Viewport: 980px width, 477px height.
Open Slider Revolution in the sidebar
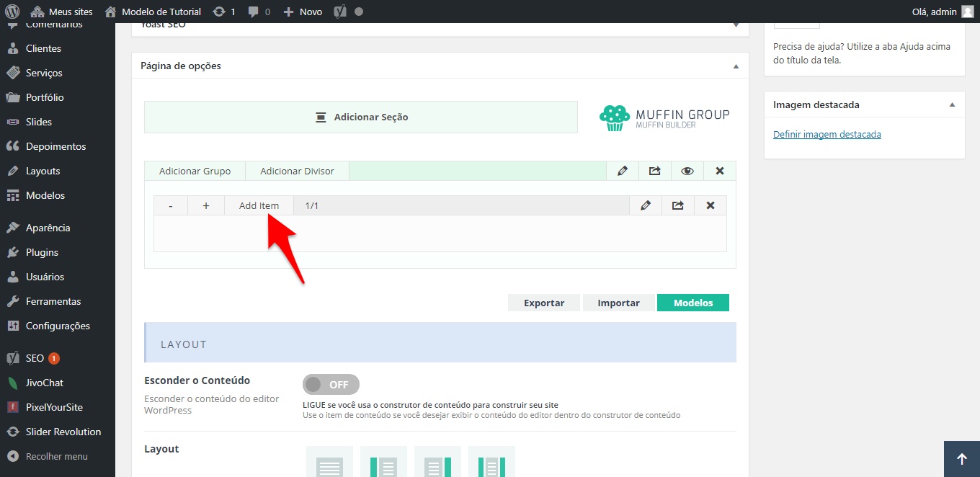pyautogui.click(x=63, y=432)
